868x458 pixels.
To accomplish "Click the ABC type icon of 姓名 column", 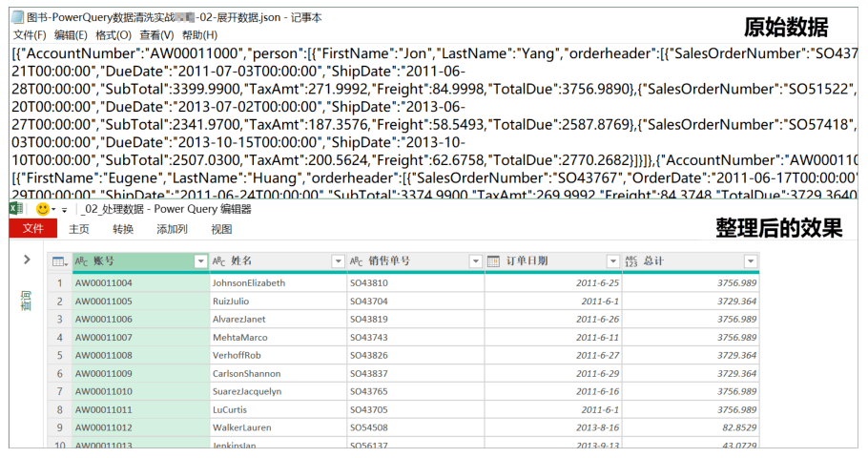I will pyautogui.click(x=218, y=261).
